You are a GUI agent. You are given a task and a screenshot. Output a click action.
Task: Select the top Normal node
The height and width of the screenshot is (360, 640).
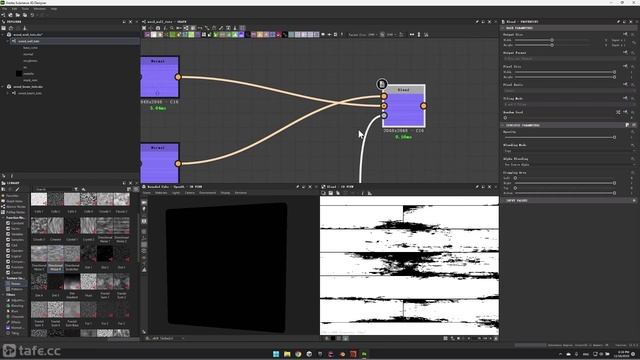coord(160,77)
